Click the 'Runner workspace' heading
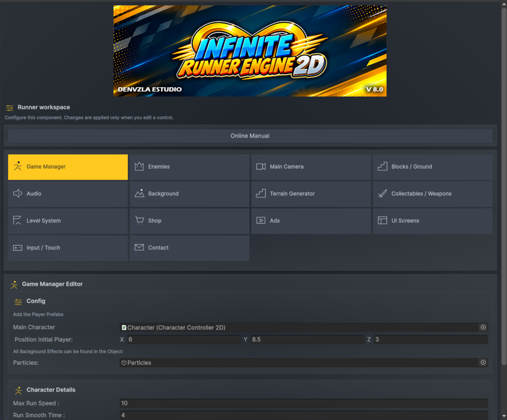Viewport: 507px width, 420px height. (43, 107)
